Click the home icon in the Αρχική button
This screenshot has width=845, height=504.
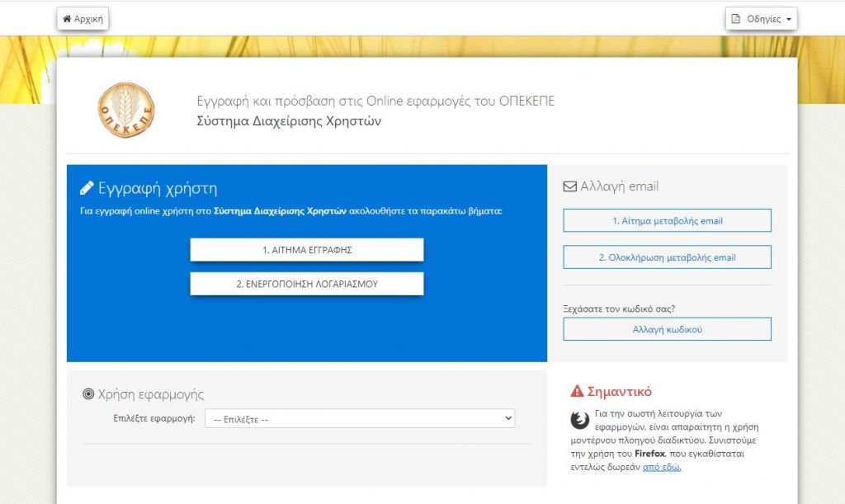tap(68, 19)
